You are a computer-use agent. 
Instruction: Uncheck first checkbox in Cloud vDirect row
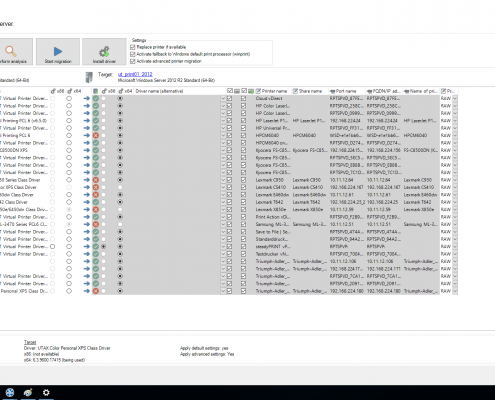[x=229, y=98]
